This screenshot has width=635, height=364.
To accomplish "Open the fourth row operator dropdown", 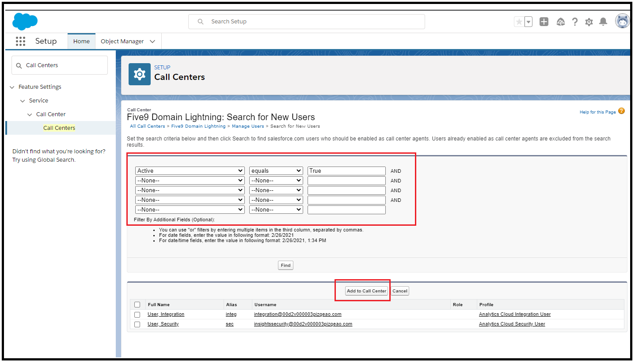I will click(276, 200).
